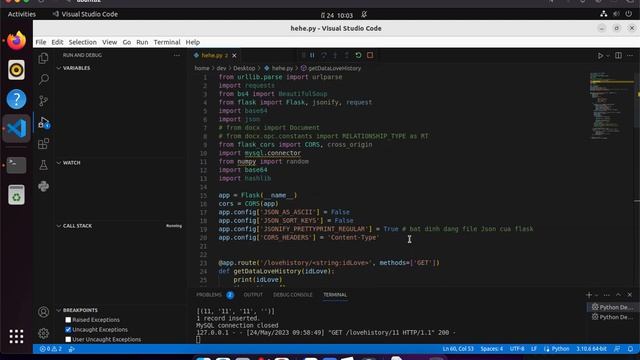Image resolution: width=640 pixels, height=360 pixels.
Task: Open the Selection menu
Action: click(x=82, y=42)
